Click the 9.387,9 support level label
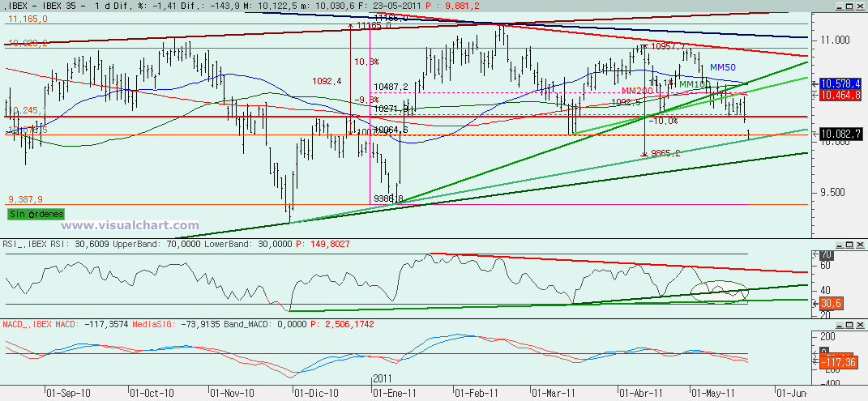 pos(27,199)
